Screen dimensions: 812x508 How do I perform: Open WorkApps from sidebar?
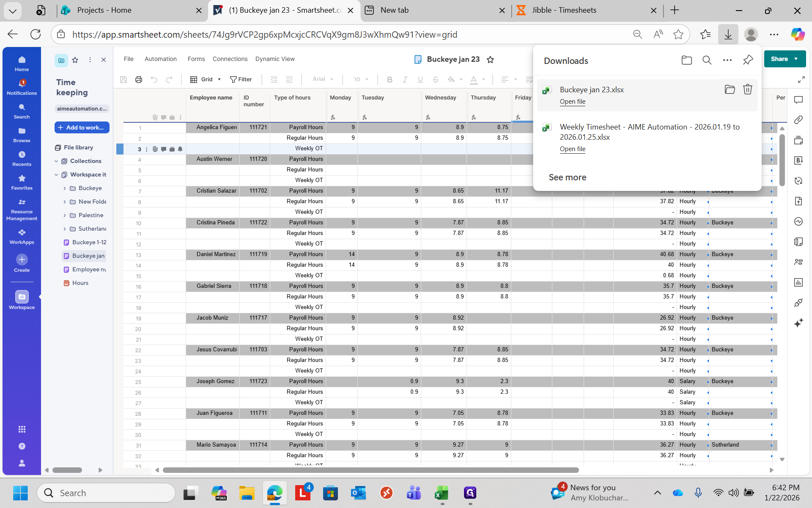[22, 236]
